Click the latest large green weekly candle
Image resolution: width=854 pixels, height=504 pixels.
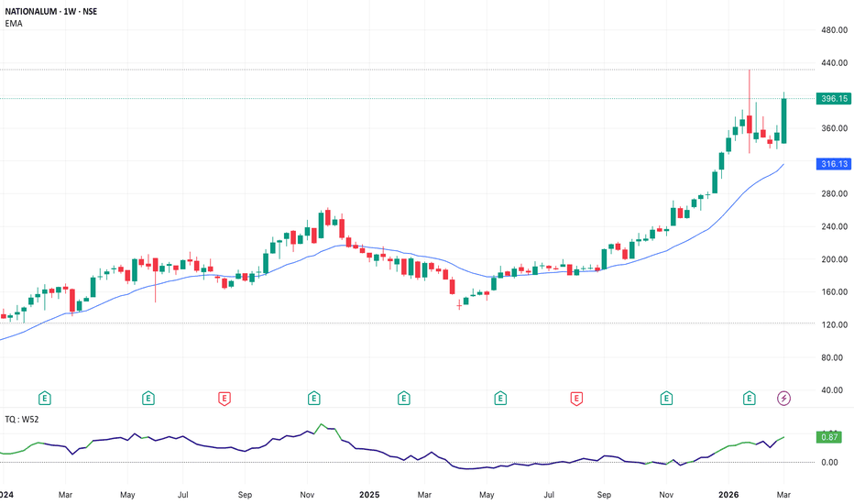783,121
